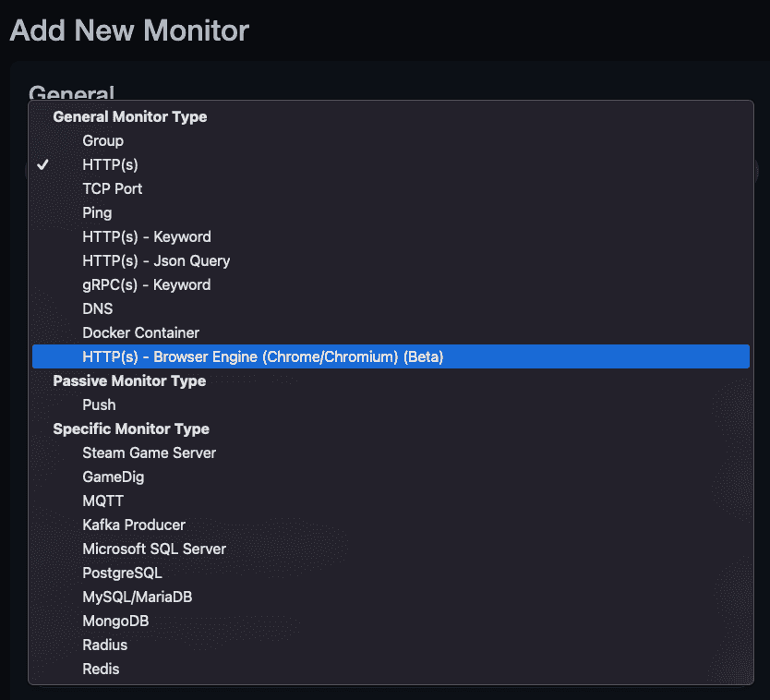
Task: Select Push passive monitor type
Action: click(99, 404)
